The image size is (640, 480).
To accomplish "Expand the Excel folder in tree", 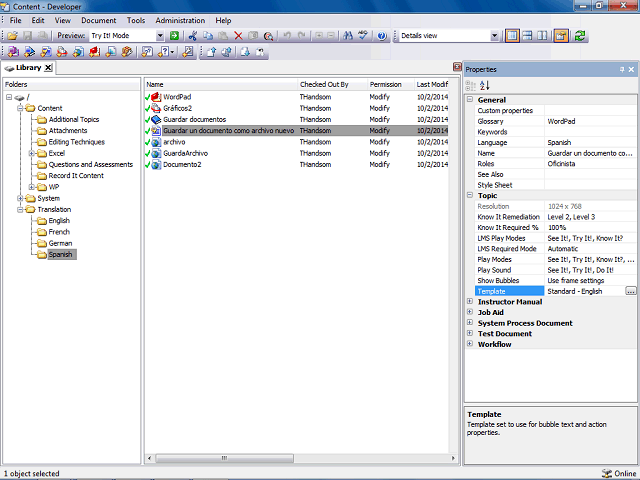I will pos(31,153).
